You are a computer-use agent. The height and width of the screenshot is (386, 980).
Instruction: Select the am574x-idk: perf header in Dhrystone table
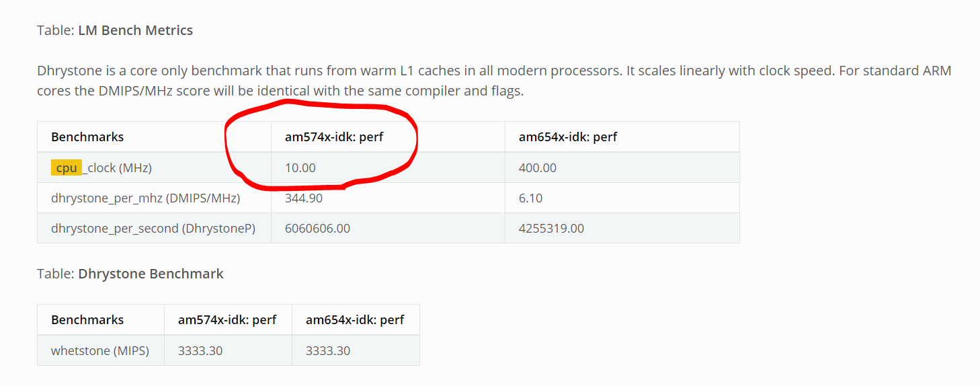pyautogui.click(x=334, y=137)
